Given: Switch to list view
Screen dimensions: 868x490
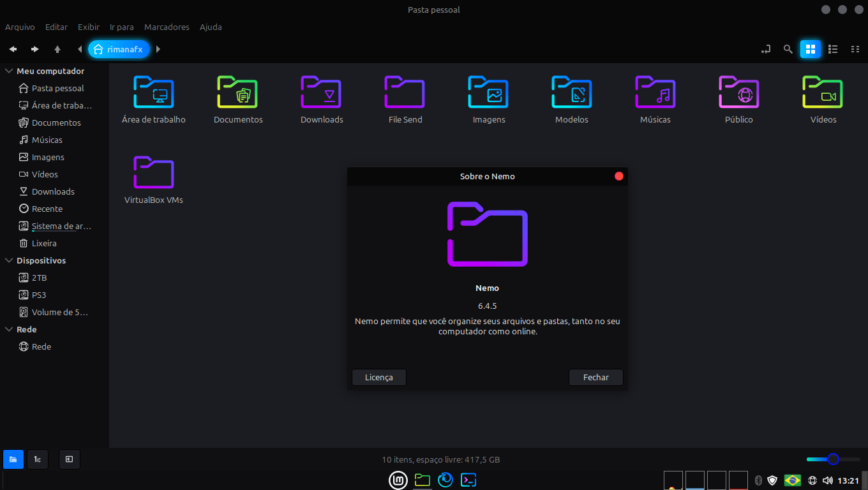Looking at the screenshot, I should (x=833, y=49).
